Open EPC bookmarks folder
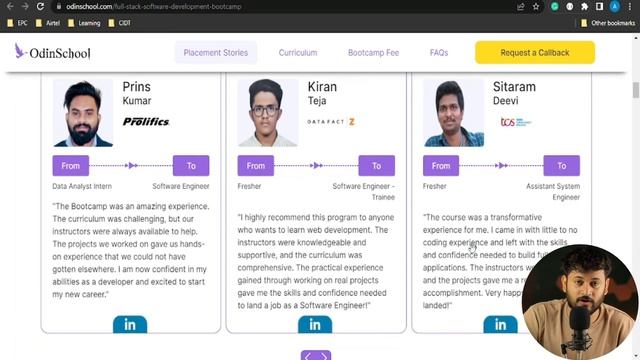 [18, 23]
